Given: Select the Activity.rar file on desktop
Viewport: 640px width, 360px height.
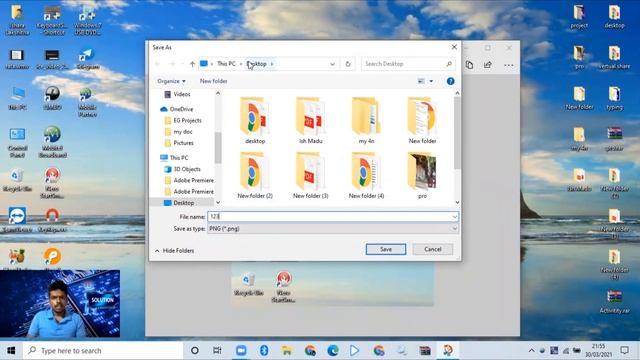Looking at the screenshot, I should pyautogui.click(x=614, y=302).
